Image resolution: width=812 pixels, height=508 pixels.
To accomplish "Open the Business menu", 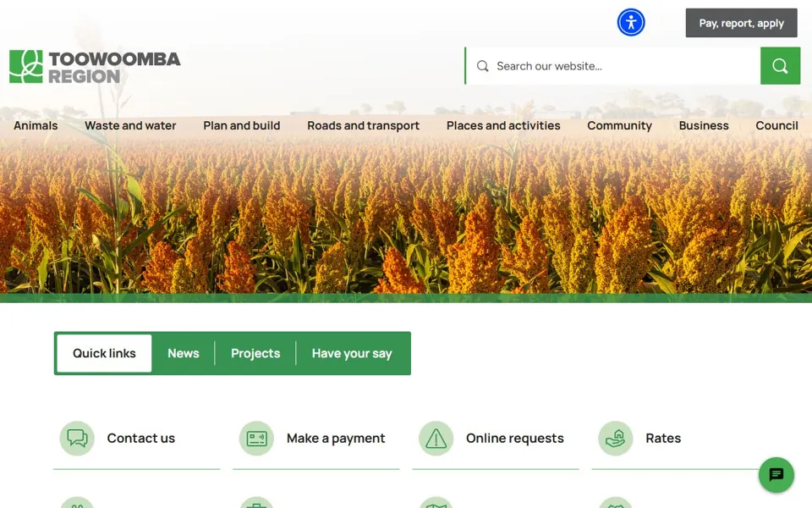I will (703, 125).
